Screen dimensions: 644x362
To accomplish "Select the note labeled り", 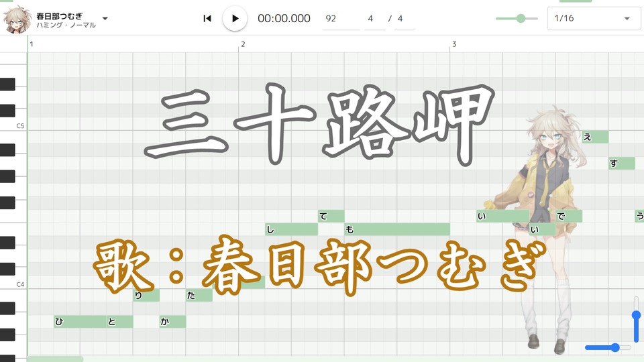I will [x=146, y=296].
